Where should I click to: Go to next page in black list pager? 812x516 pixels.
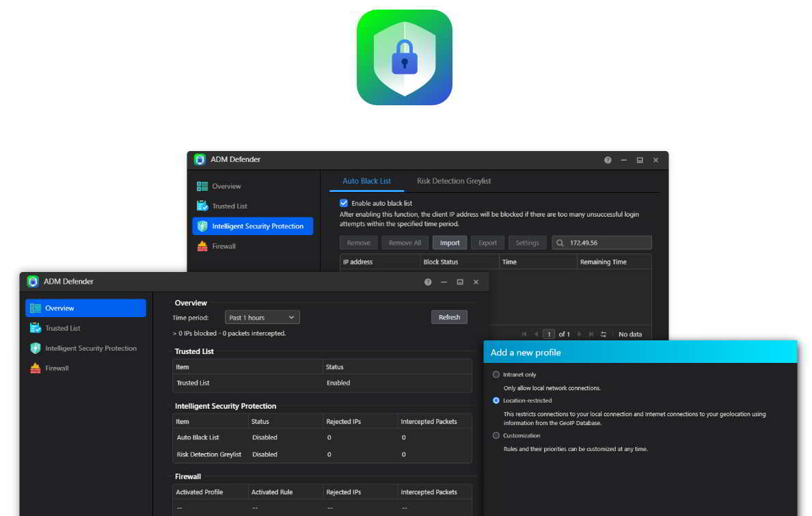[579, 334]
